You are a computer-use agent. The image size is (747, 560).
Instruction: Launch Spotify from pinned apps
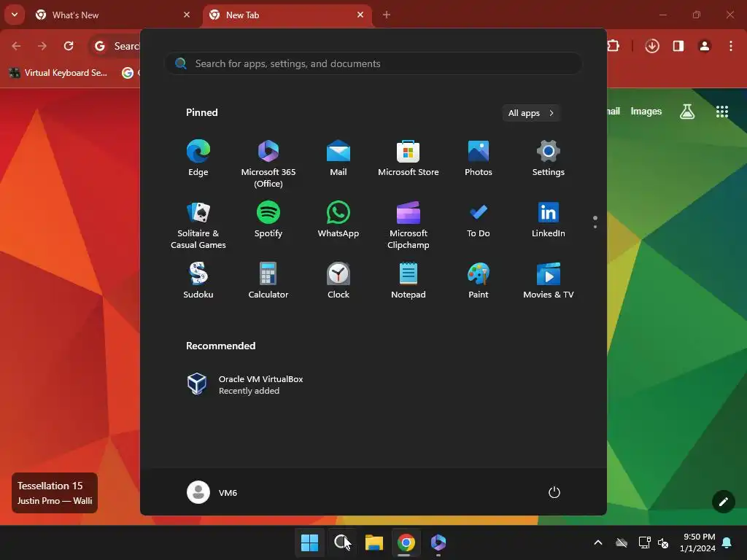pyautogui.click(x=268, y=219)
